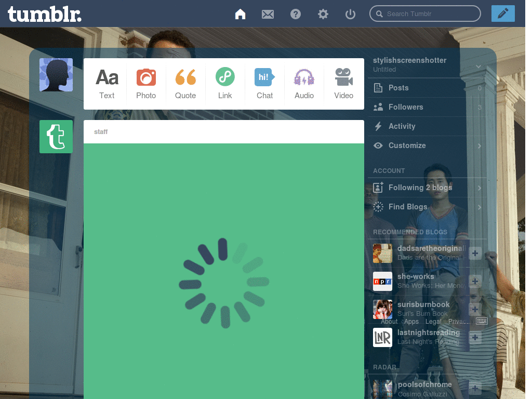Screen dimensions: 532x399
Task: Click the dadsaretheoriginal avatar thumbnail
Action: pyautogui.click(x=382, y=253)
